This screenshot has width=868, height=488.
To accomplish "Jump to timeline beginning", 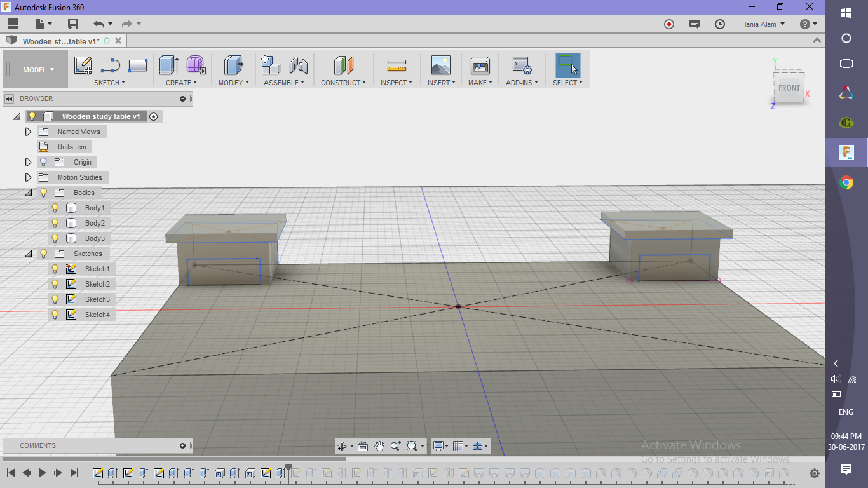I will [10, 473].
